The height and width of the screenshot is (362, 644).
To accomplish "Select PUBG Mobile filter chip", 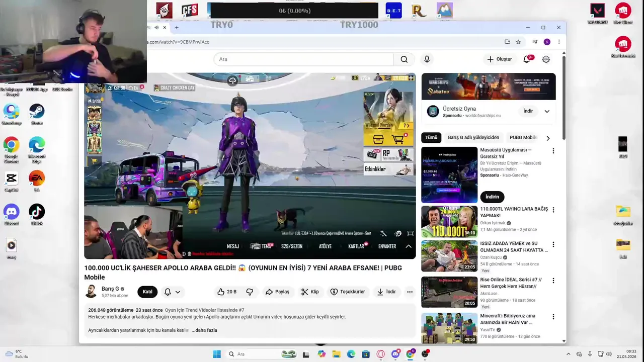I will (x=523, y=137).
